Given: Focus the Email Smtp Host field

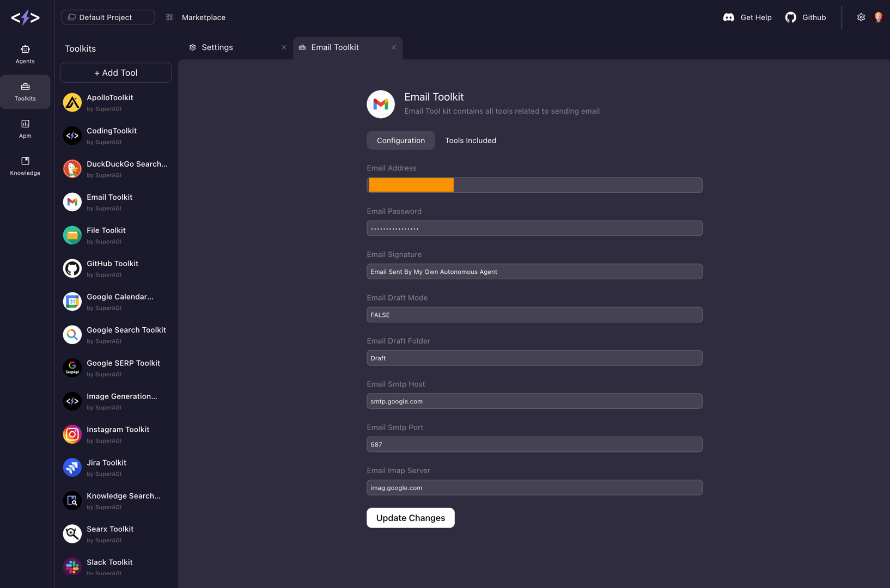Looking at the screenshot, I should [x=534, y=401].
